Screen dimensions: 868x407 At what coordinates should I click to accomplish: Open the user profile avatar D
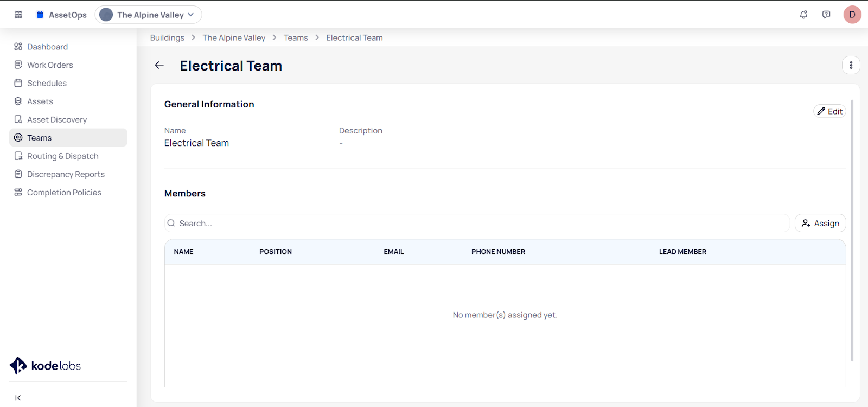852,15
